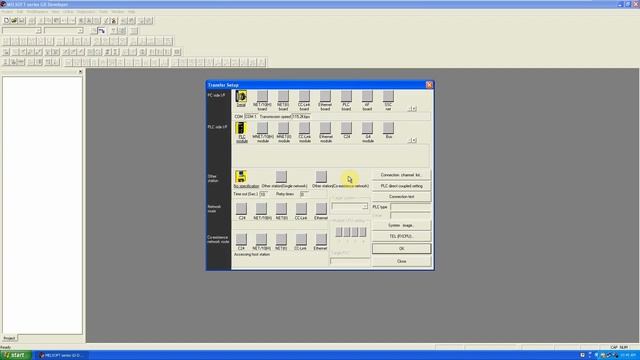Open System image view
Viewport: 640px width, 360px height.
tap(401, 225)
